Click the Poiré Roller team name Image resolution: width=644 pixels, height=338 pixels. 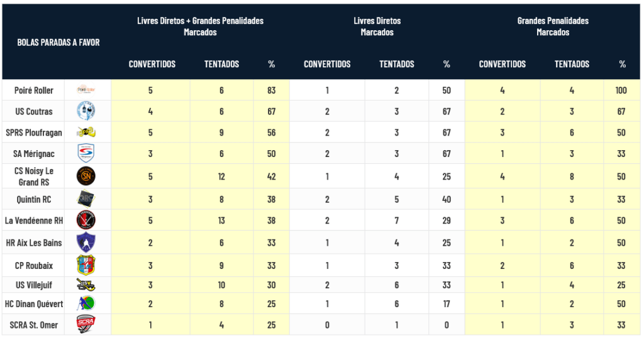tap(34, 90)
